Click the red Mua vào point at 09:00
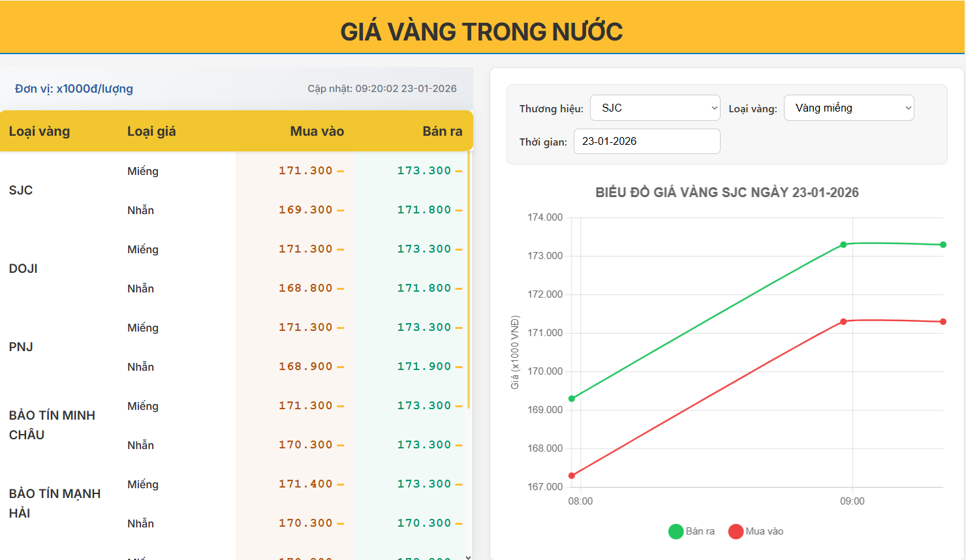 coord(843,322)
